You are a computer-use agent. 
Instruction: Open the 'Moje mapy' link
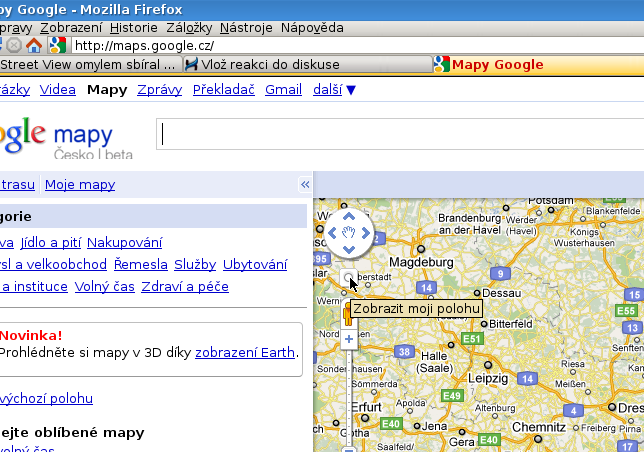click(x=80, y=185)
